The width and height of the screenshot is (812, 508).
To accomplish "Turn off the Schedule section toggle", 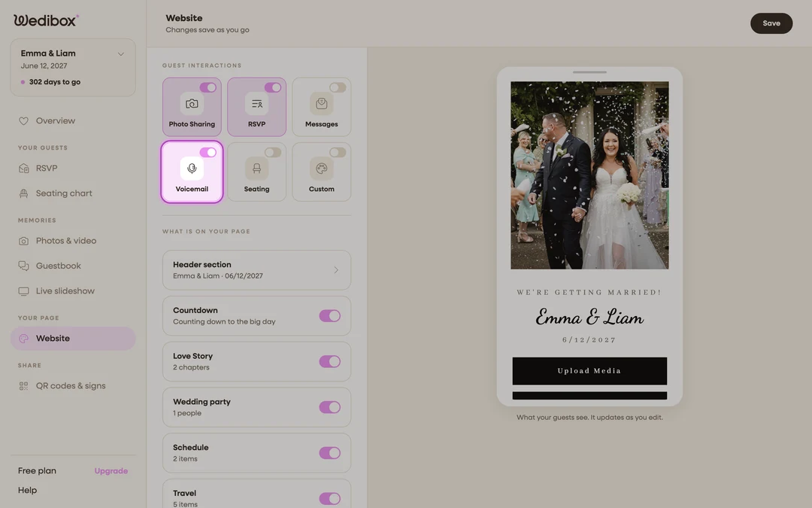I will click(330, 452).
